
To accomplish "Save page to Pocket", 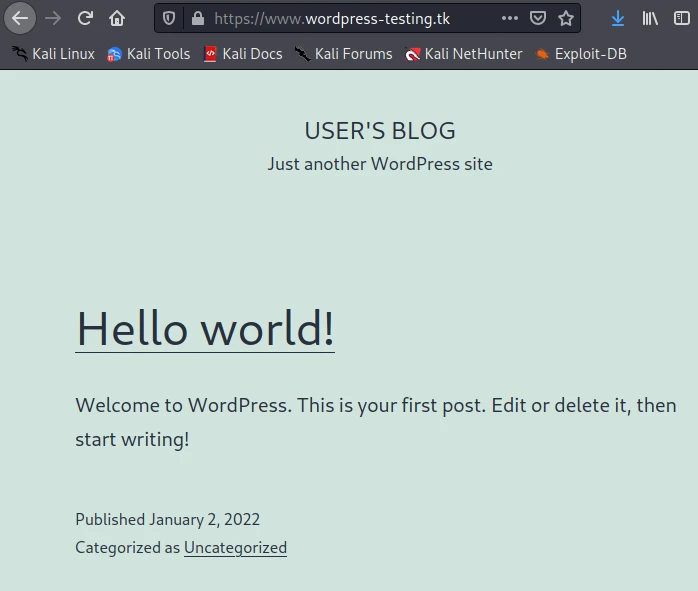I will 538,18.
